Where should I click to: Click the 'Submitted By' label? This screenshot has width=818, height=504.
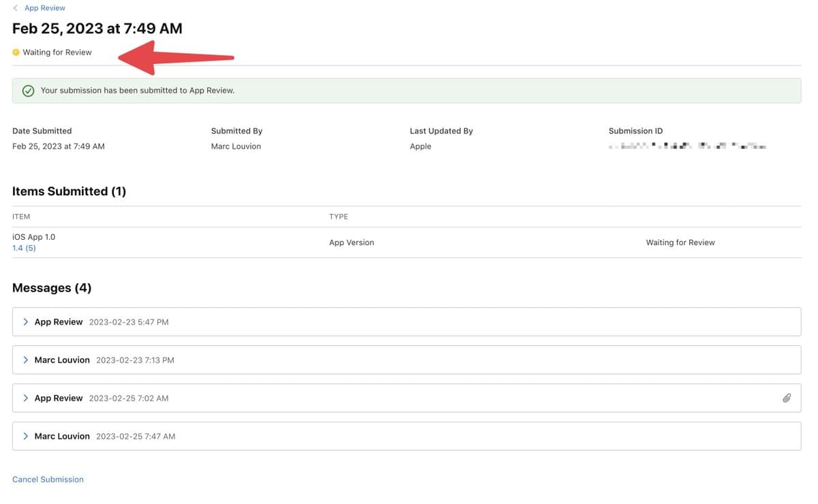pos(237,131)
